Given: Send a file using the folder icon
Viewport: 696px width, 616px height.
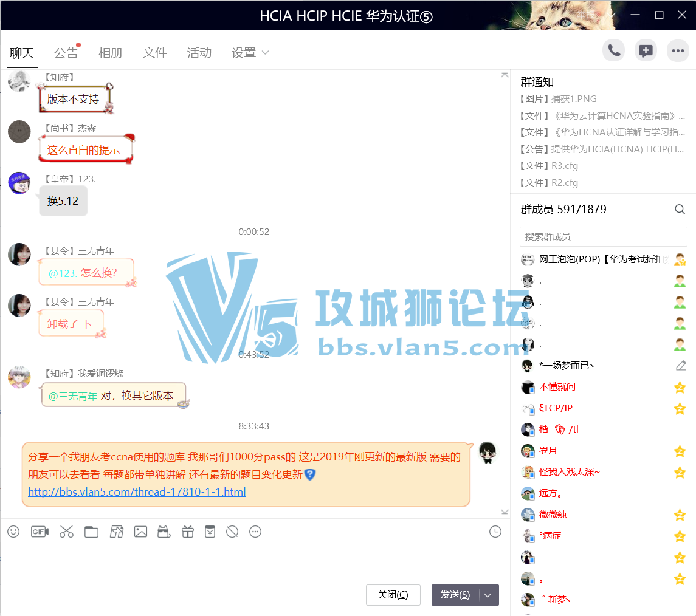Looking at the screenshot, I should tap(91, 532).
